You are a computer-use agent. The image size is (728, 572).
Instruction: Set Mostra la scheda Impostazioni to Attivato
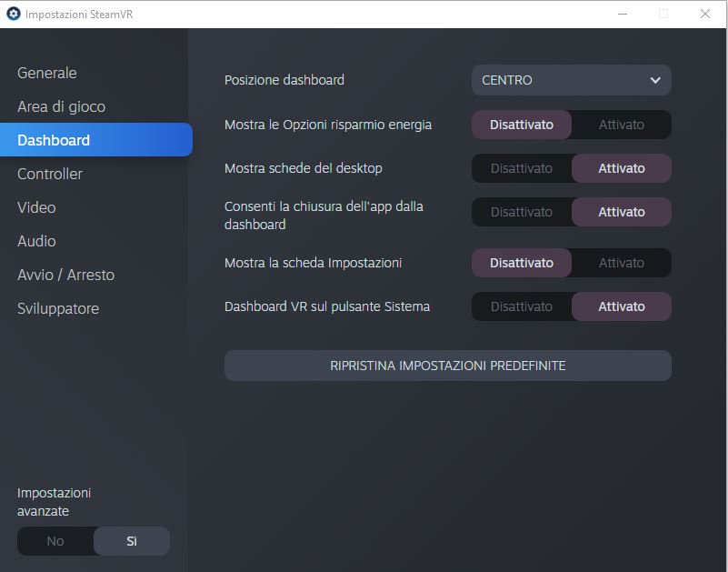coord(622,263)
